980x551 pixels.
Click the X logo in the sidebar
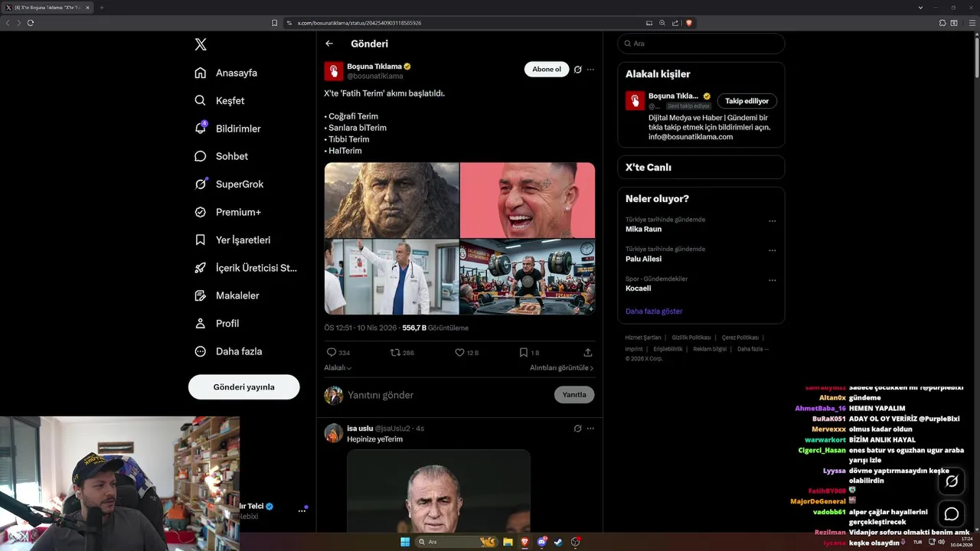point(201,44)
